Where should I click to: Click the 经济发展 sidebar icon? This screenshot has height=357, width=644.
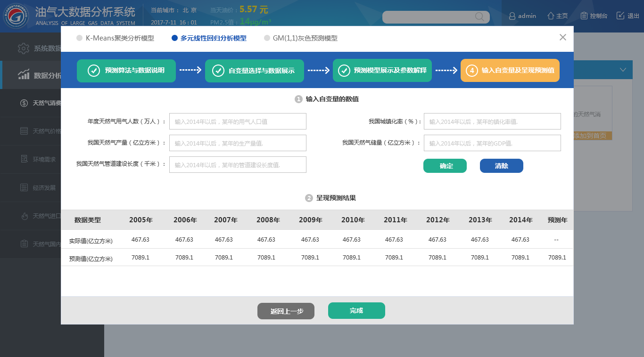(24, 187)
